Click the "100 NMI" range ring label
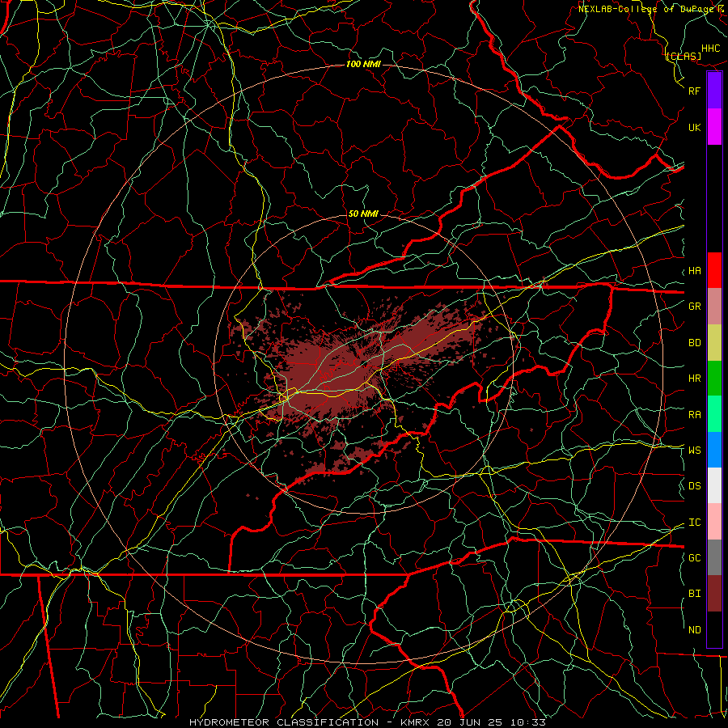728x728 pixels. (363, 64)
